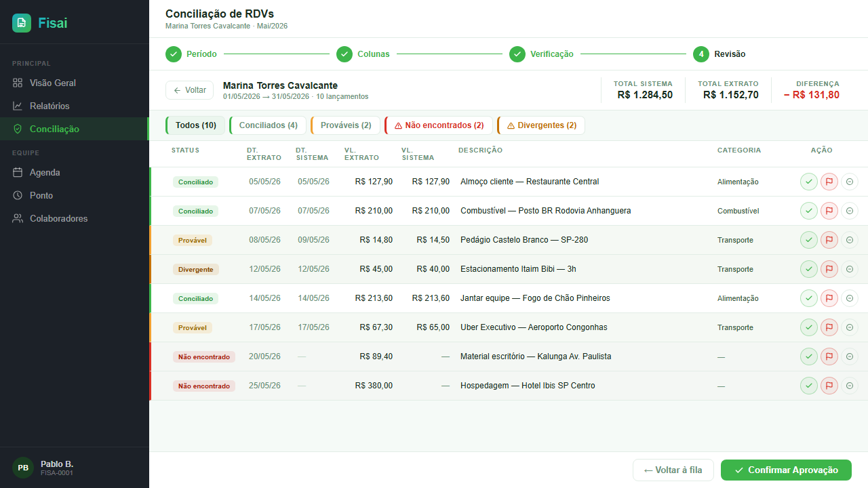This screenshot has height=488, width=868.
Task: Approve the Almoço cliente row with check icon
Action: (x=809, y=182)
